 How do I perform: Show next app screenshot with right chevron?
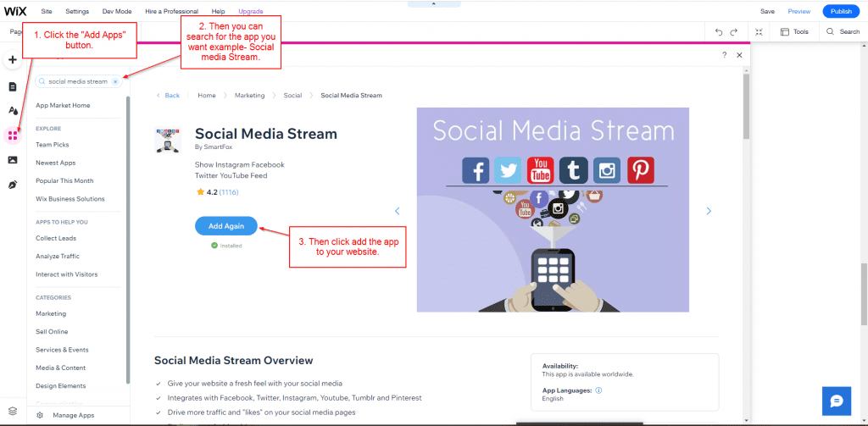(x=709, y=211)
